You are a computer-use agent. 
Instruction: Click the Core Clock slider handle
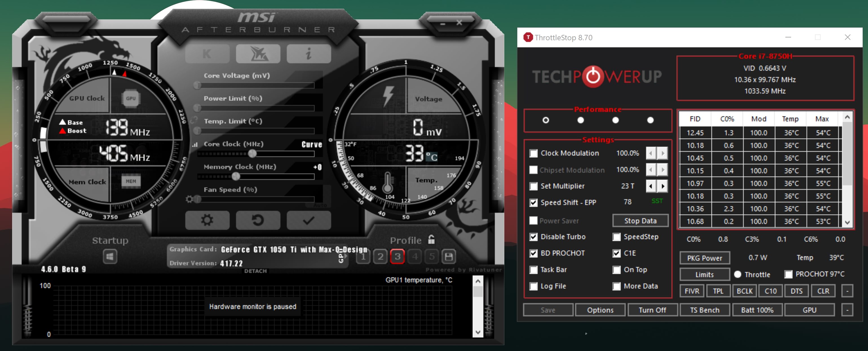[x=252, y=154]
